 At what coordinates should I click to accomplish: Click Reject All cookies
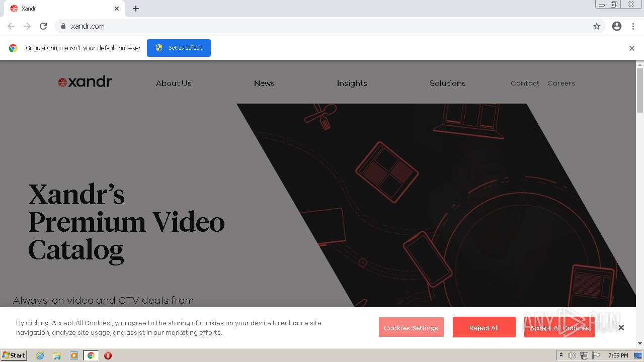pos(484,327)
